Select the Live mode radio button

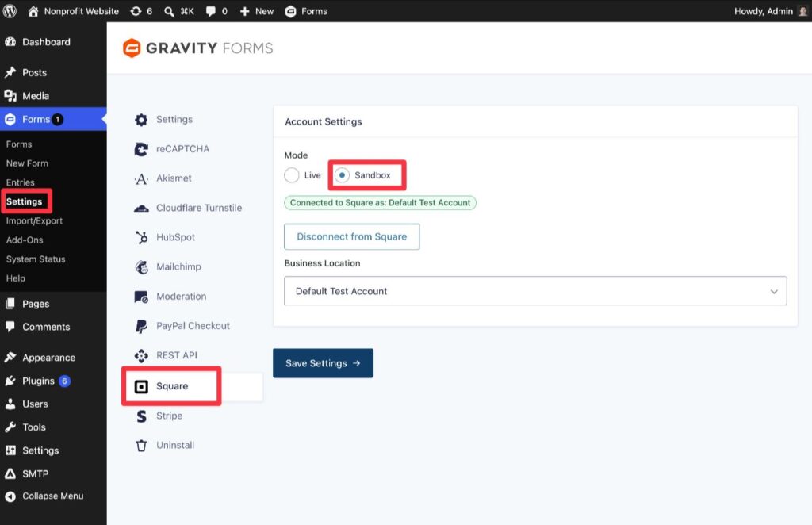pyautogui.click(x=292, y=175)
